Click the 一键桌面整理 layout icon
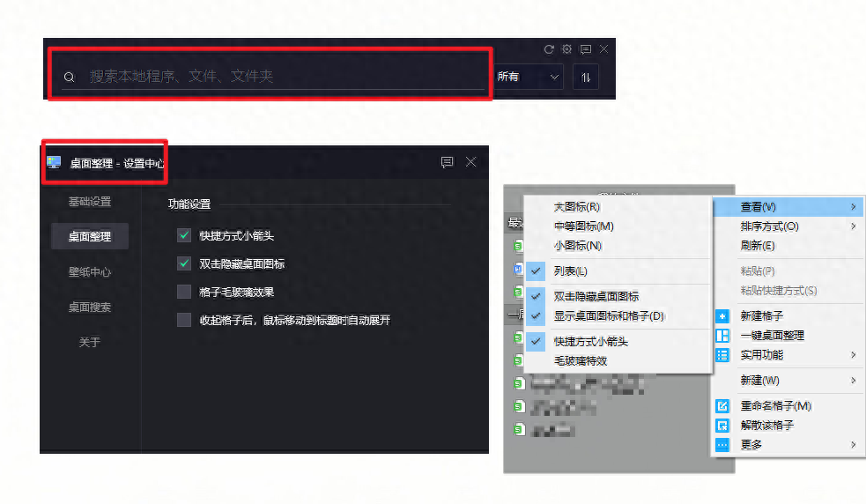Viewport: 866px width, 504px height. (722, 336)
